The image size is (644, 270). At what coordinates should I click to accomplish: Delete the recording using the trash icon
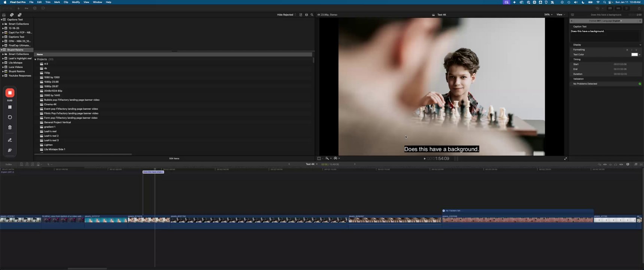tap(10, 127)
